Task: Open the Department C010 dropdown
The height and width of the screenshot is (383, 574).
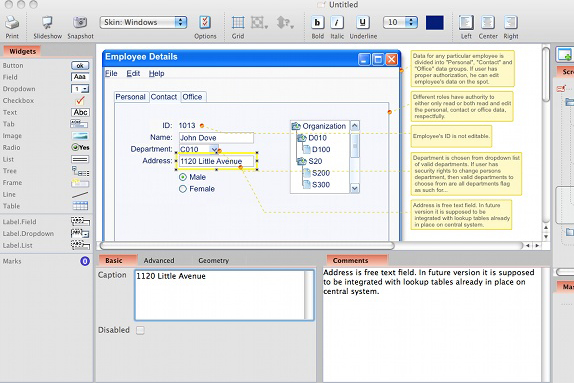Action: pyautogui.click(x=214, y=149)
